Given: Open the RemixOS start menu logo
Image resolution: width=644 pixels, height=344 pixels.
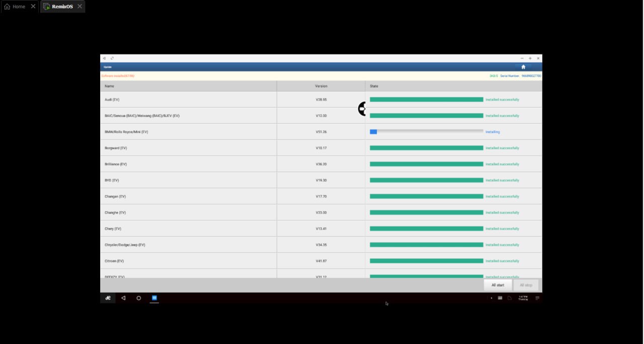Looking at the screenshot, I should pos(108,298).
